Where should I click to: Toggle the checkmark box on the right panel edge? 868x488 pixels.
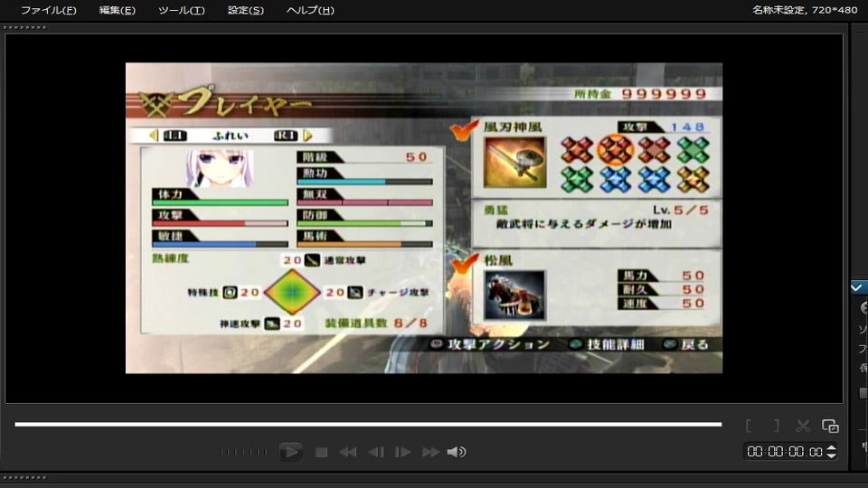(x=857, y=287)
